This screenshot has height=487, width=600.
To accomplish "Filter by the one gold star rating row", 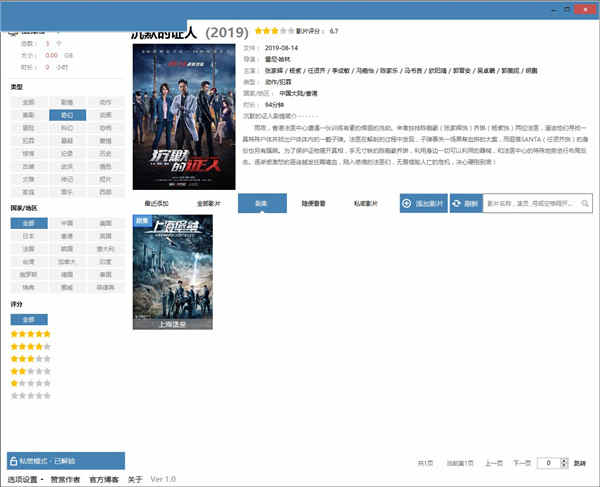I will [x=31, y=383].
